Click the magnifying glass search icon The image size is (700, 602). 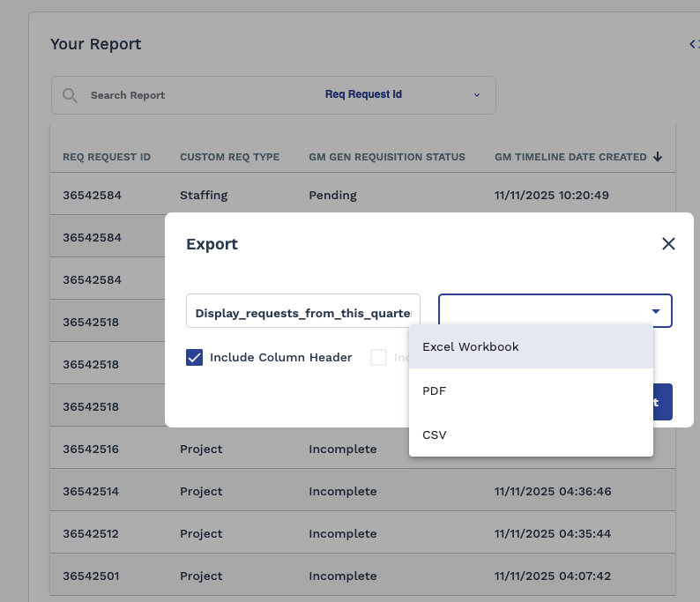point(70,95)
